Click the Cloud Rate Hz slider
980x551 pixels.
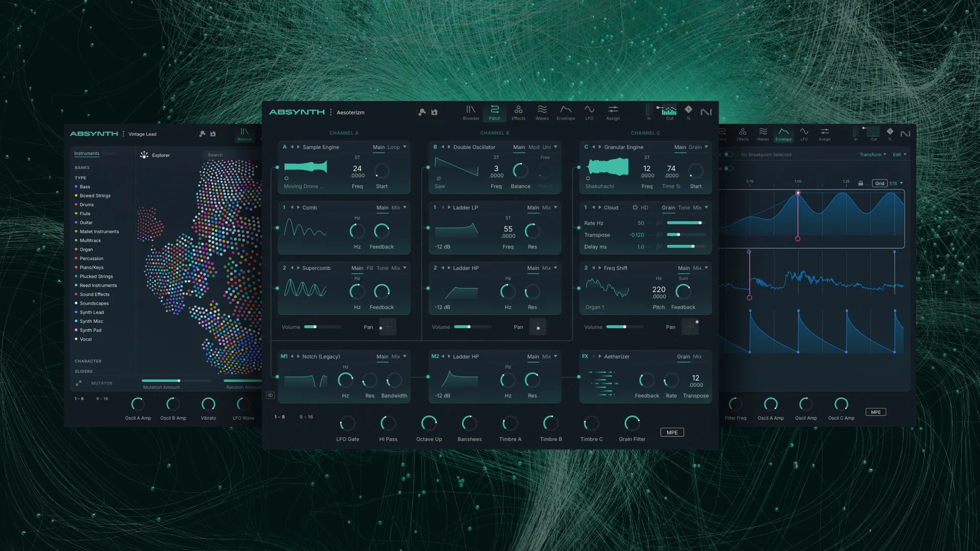coord(686,223)
